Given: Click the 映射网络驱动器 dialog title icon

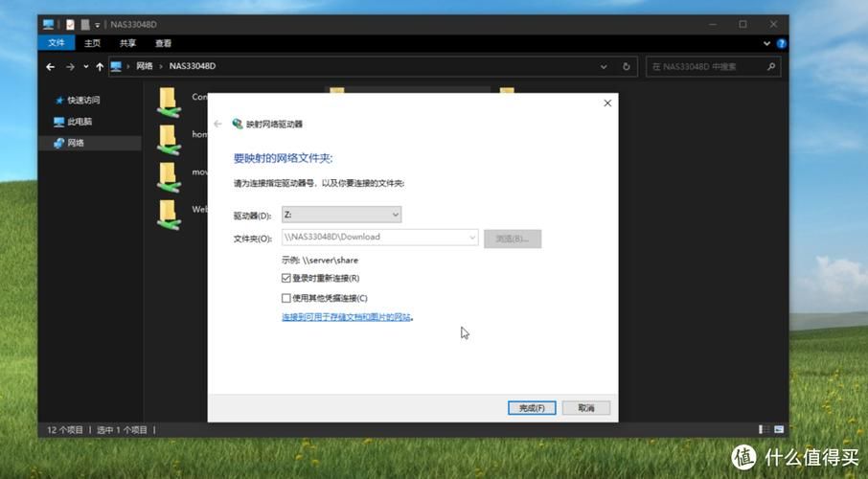Looking at the screenshot, I should click(238, 124).
